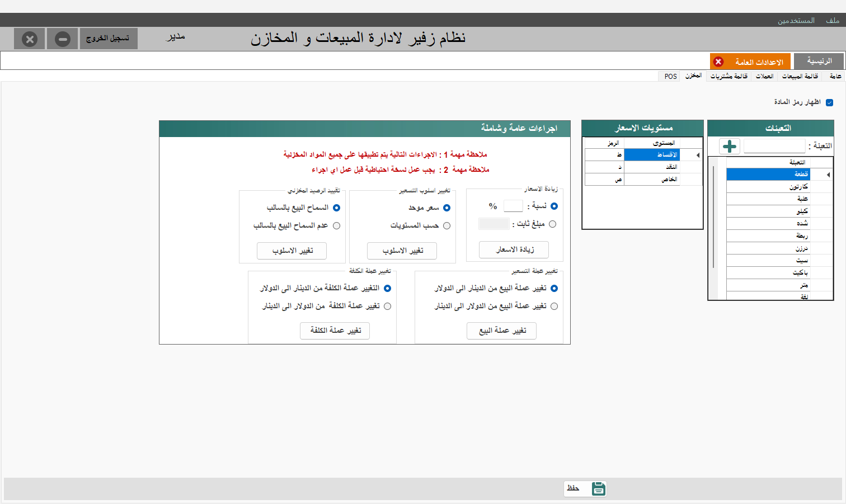Select تغيير عملة البيع من الدولار الى الدينار
The height and width of the screenshot is (504, 846).
(x=554, y=306)
